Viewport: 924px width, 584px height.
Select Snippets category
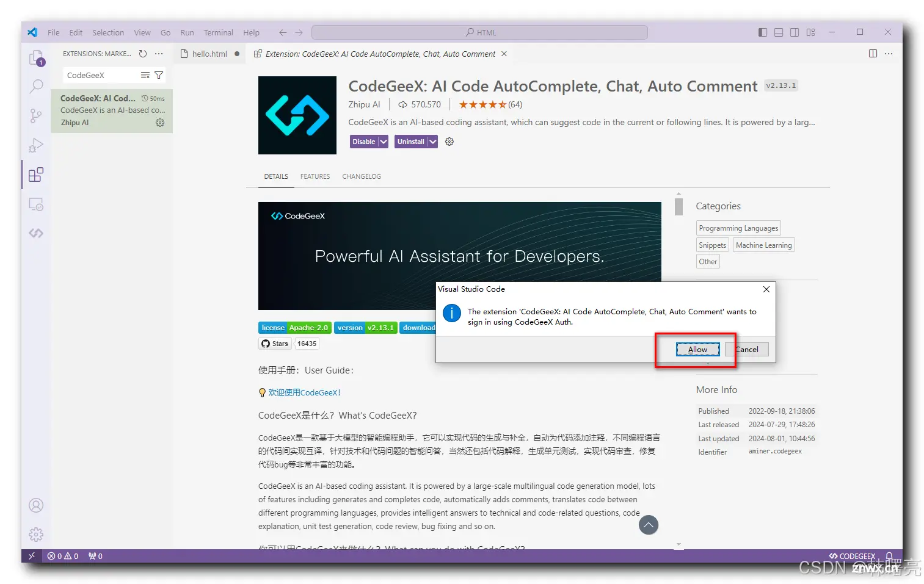click(x=713, y=245)
